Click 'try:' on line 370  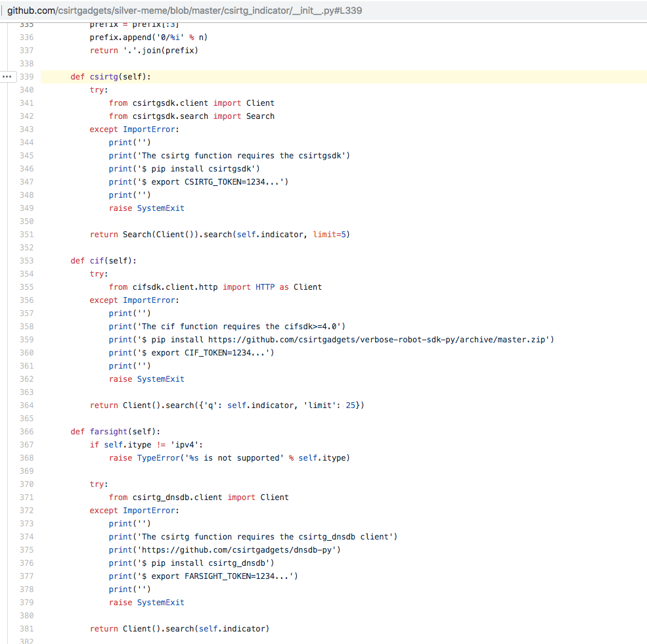point(99,484)
